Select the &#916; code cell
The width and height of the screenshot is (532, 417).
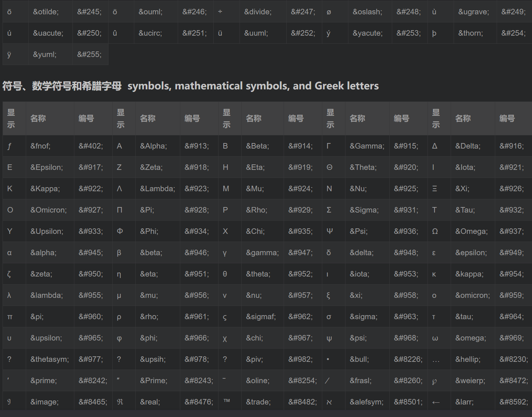(x=514, y=146)
